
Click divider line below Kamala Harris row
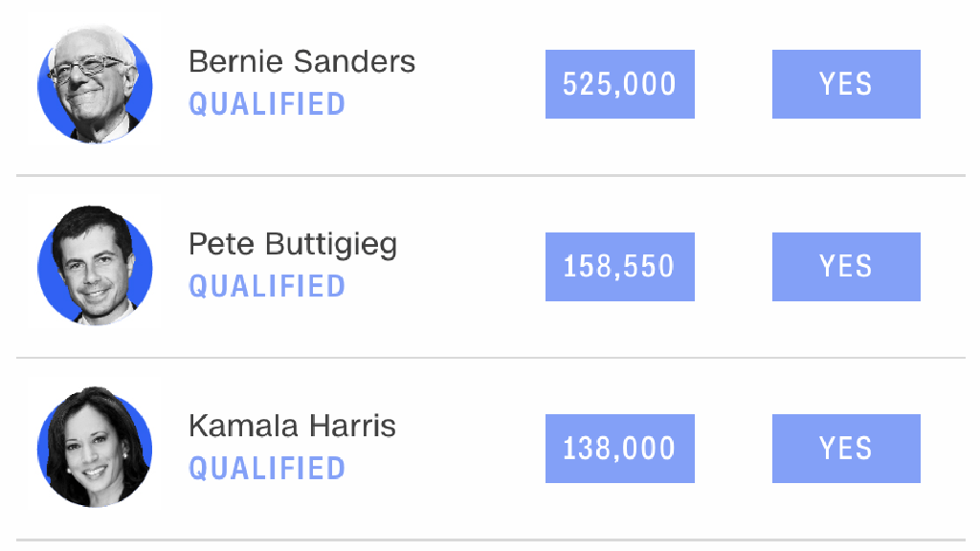click(491, 540)
